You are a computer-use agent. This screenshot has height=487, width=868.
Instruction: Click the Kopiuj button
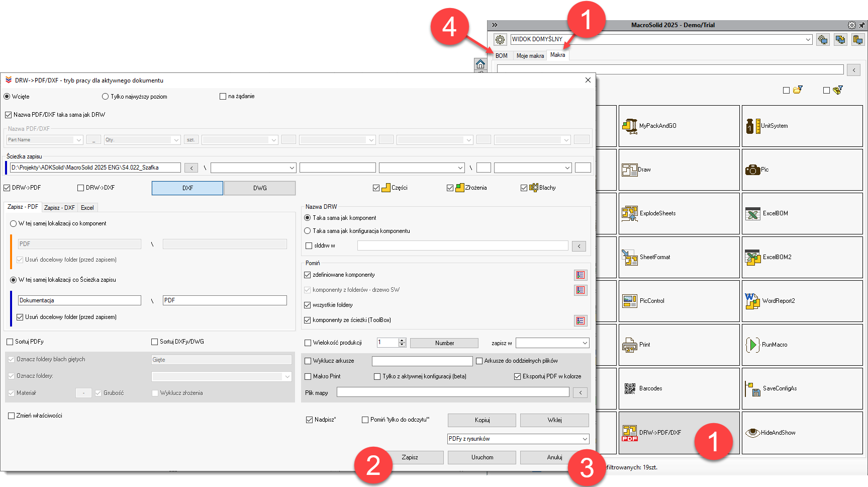click(482, 420)
